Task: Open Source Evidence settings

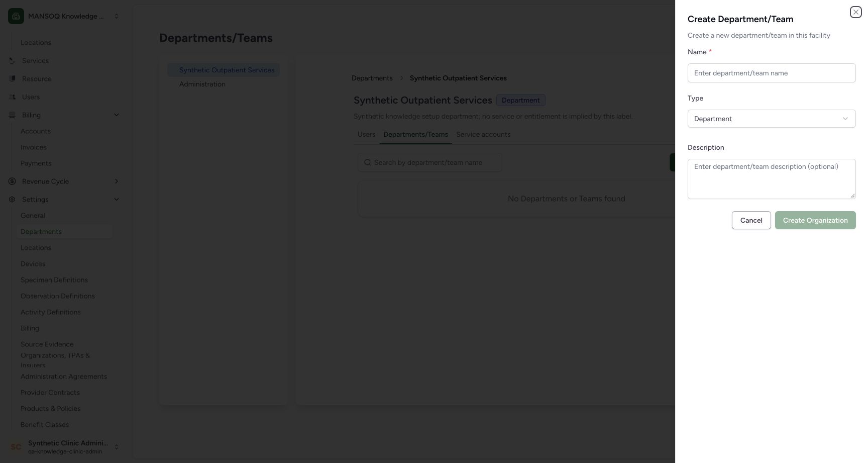Action: click(x=47, y=344)
